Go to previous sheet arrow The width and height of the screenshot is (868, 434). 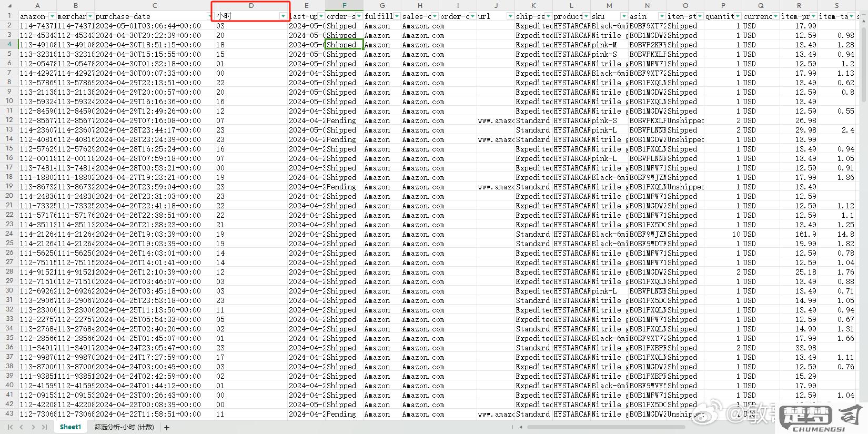[x=21, y=427]
